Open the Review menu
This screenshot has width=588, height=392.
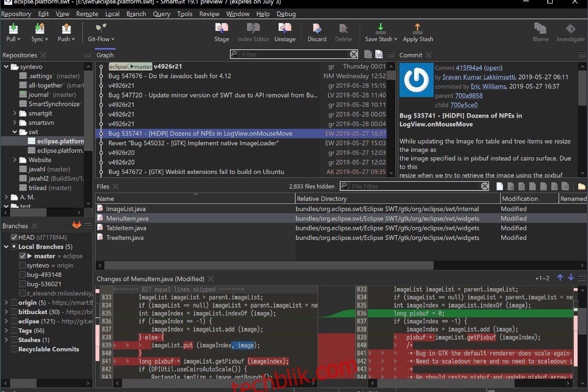coord(209,14)
